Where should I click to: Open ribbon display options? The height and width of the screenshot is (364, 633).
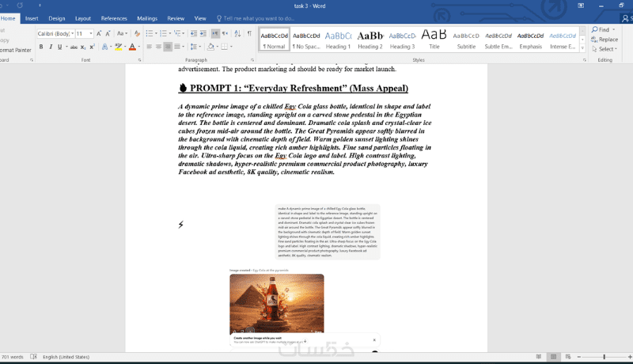581,6
